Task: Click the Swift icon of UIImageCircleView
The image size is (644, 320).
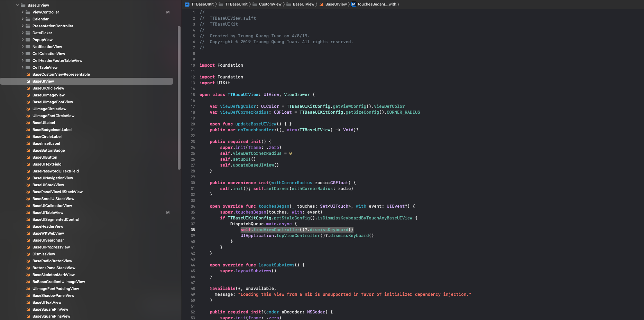Action: tap(28, 109)
